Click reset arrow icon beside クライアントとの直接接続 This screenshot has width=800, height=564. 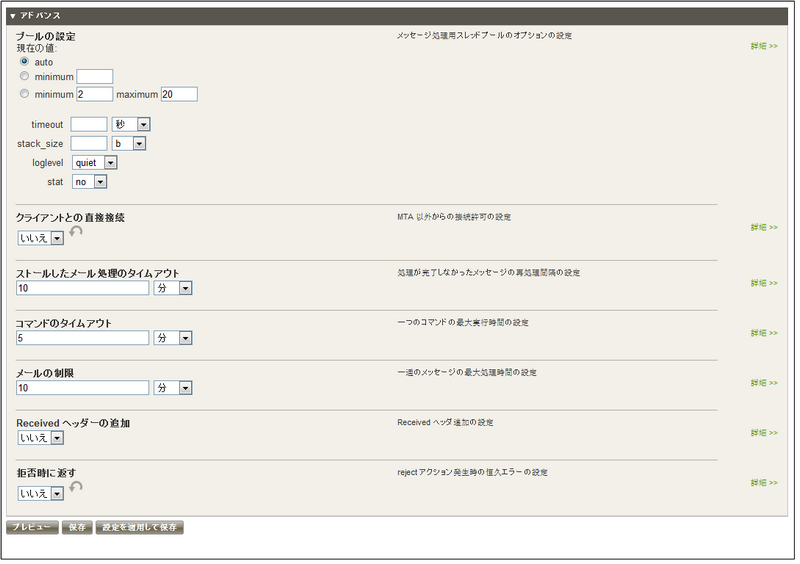coord(76,232)
